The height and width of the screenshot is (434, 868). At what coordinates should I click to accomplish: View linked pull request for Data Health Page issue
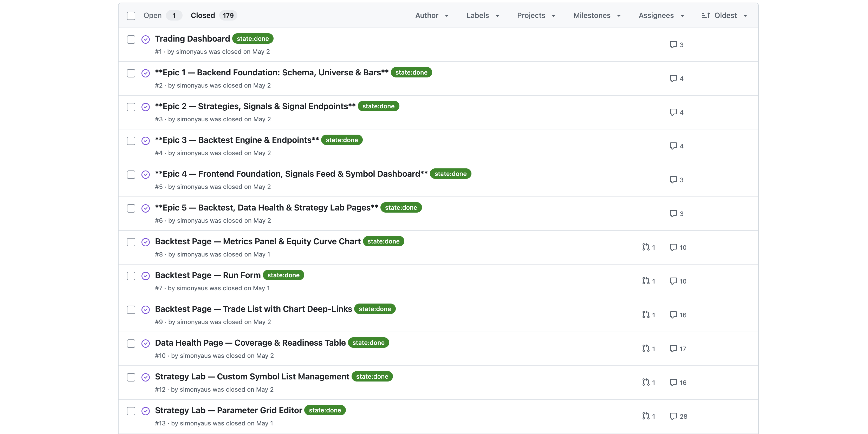pos(649,349)
